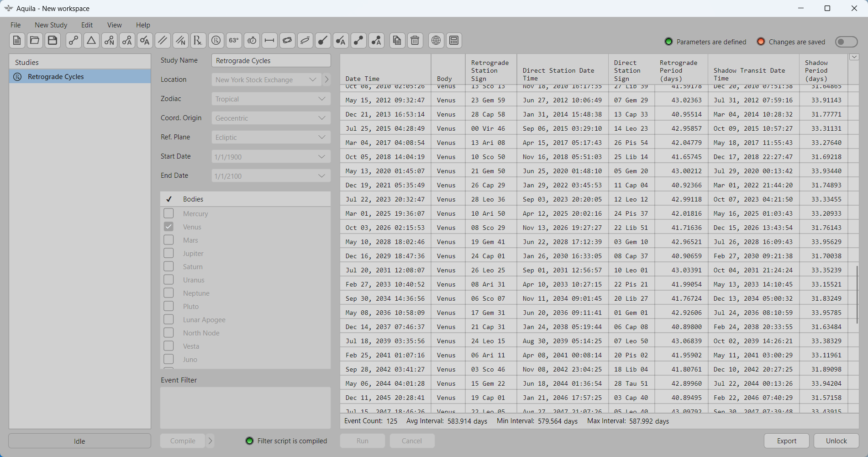Select the parallel lines with N icon
The width and height of the screenshot is (868, 457).
point(180,41)
